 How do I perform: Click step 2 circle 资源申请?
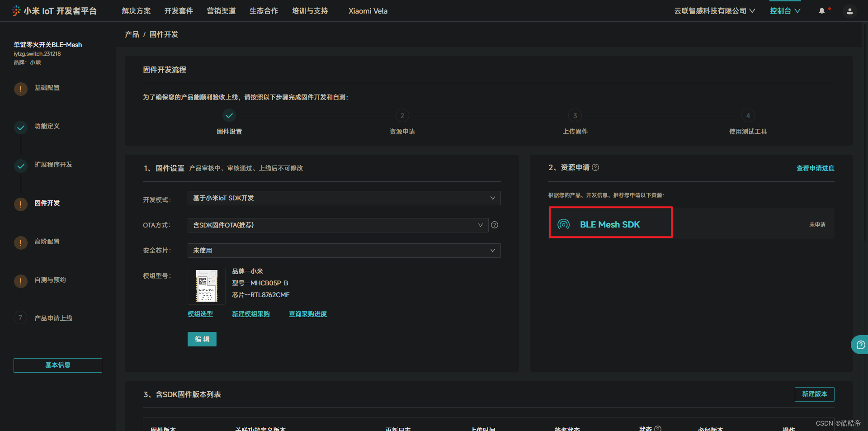click(x=402, y=116)
